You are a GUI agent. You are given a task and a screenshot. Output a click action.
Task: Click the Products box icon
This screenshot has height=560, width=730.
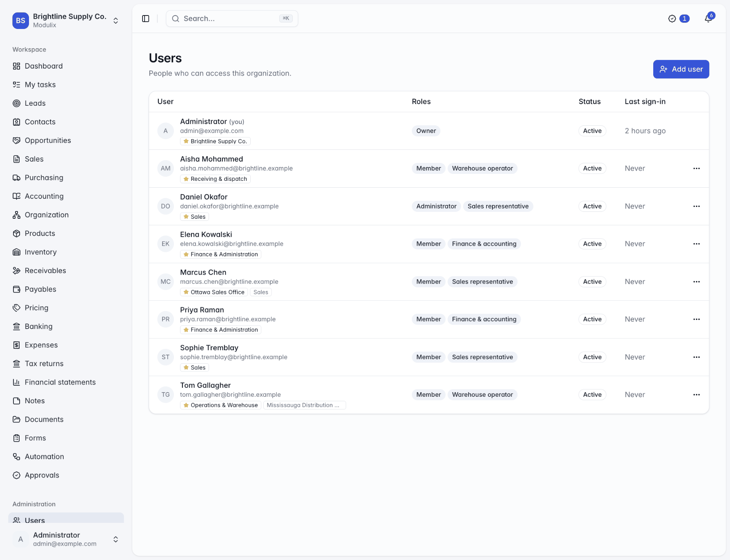pyautogui.click(x=16, y=233)
